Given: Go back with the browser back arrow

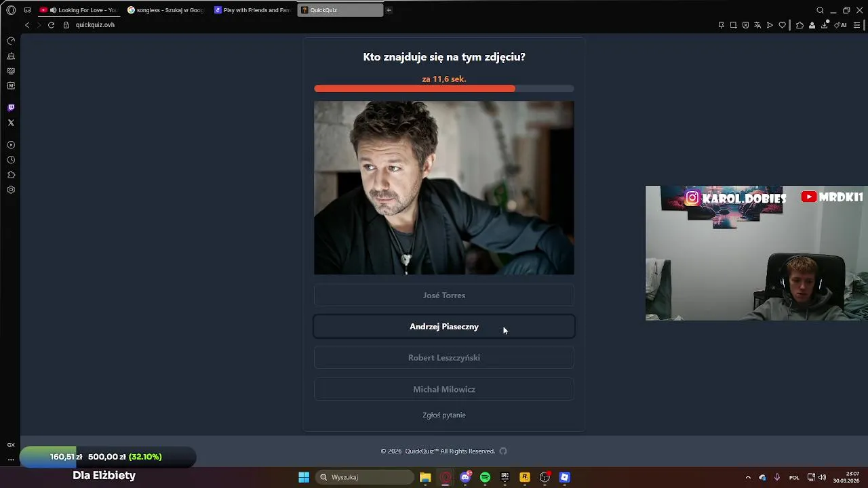Looking at the screenshot, I should coord(27,25).
